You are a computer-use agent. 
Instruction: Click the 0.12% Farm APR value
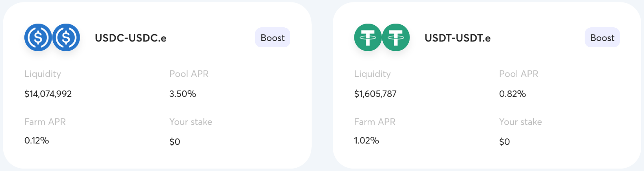tap(37, 140)
